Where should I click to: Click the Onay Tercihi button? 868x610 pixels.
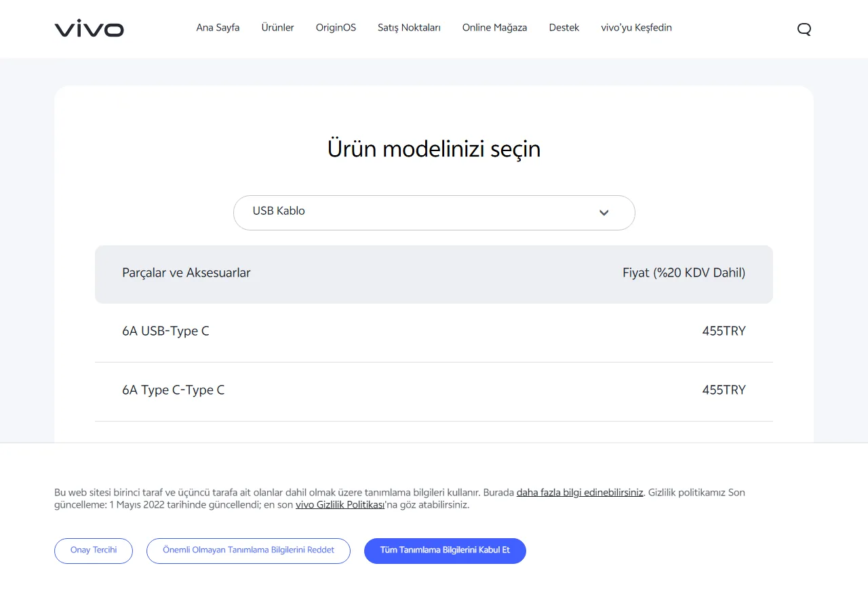(94, 550)
